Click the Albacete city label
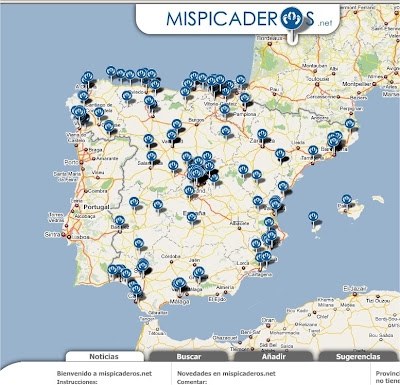Screen dimensions: 400x385 (x=239, y=223)
